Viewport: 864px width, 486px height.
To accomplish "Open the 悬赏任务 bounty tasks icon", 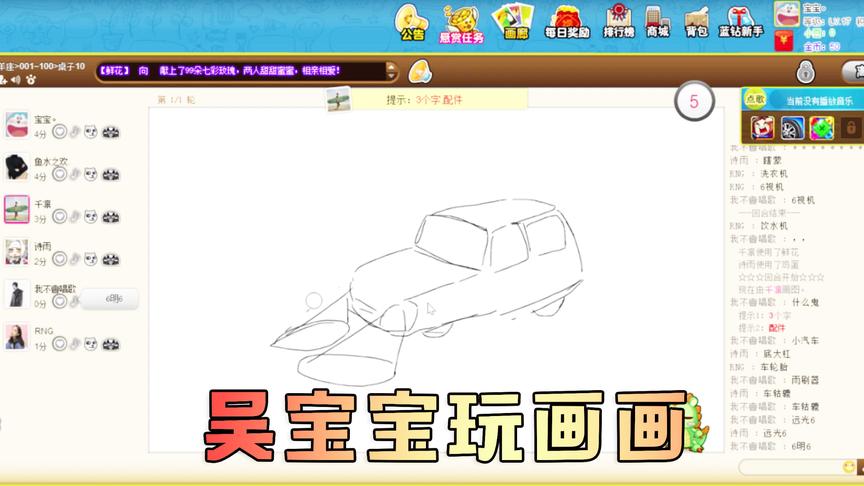I will click(461, 25).
